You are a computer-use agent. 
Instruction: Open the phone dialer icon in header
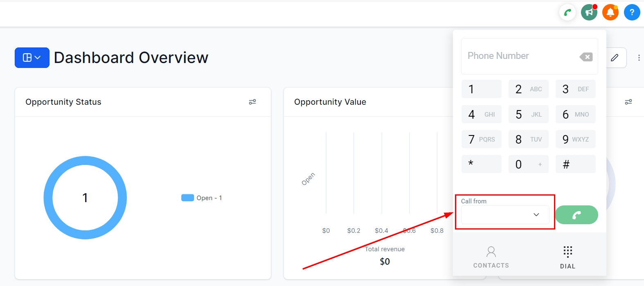pos(567,13)
